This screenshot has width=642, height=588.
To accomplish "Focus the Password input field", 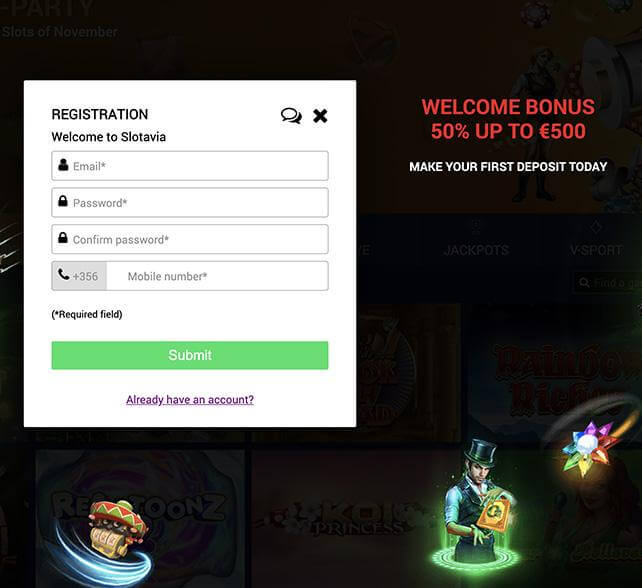I will click(190, 203).
